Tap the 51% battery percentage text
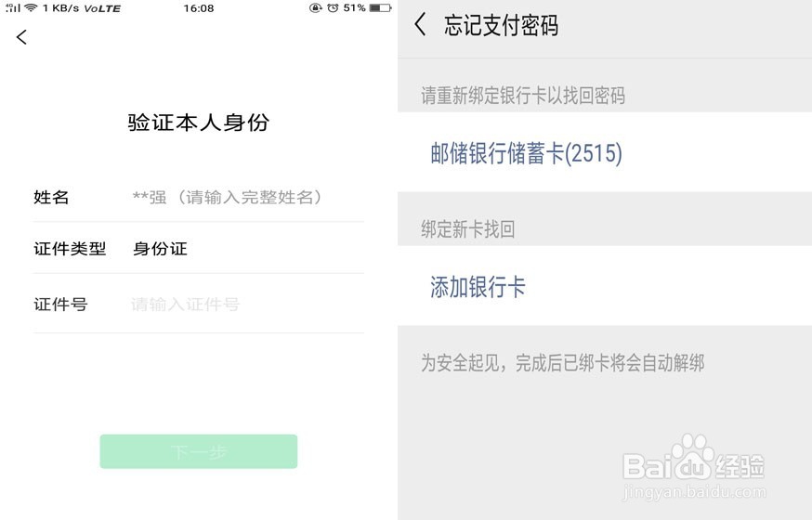Screen dimensions: 812x520 pos(354,7)
